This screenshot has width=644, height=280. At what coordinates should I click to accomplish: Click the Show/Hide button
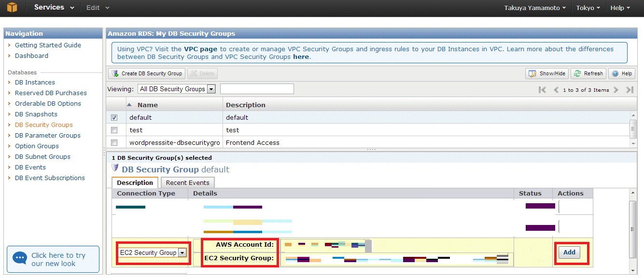click(547, 73)
